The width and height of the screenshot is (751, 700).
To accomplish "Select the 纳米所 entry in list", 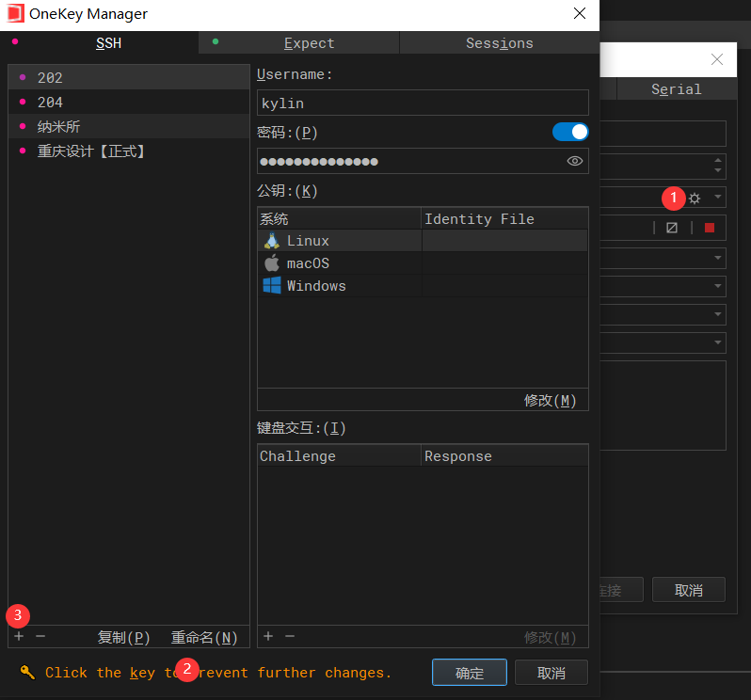I will click(x=58, y=126).
